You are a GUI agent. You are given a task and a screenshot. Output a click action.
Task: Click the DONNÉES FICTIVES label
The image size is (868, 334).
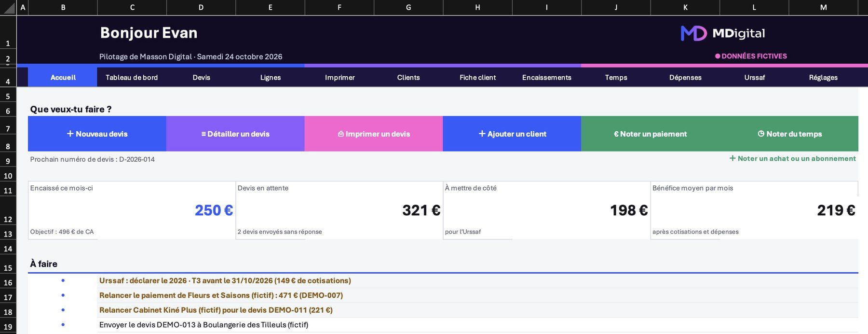pos(751,56)
